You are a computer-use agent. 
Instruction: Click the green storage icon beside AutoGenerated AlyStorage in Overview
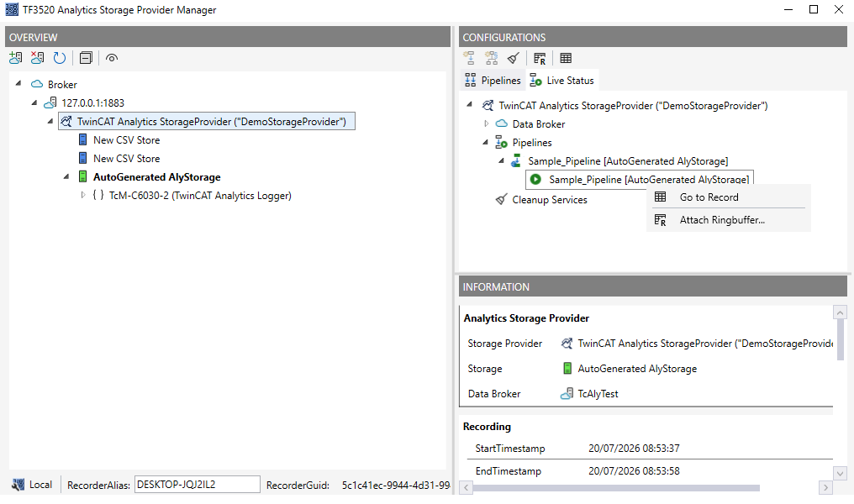(82, 176)
